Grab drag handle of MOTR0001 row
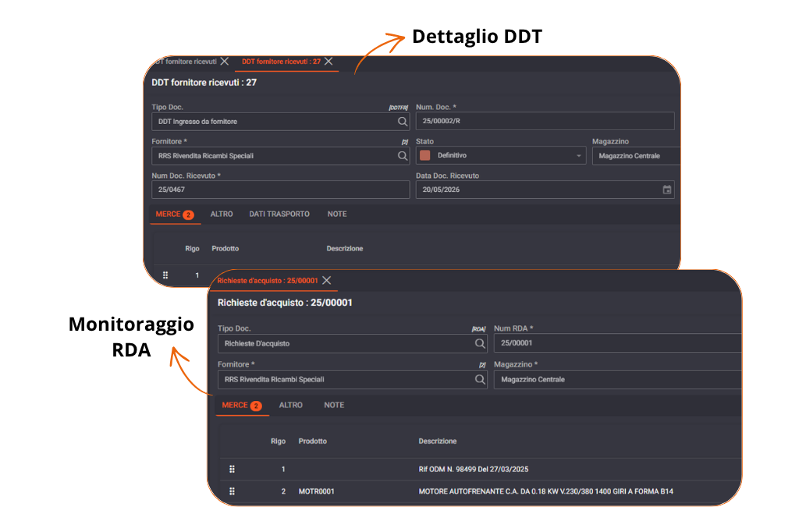Image resolution: width=799 pixels, height=532 pixels. 232,491
